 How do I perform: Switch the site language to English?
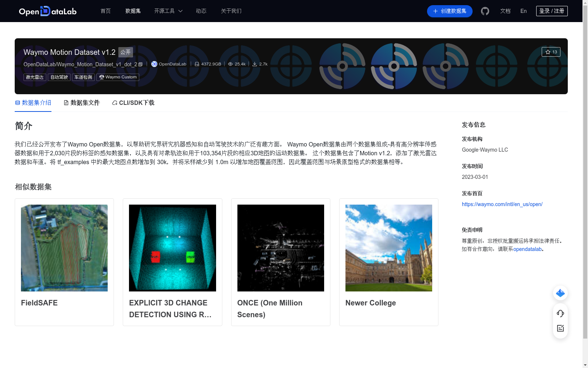pyautogui.click(x=523, y=11)
